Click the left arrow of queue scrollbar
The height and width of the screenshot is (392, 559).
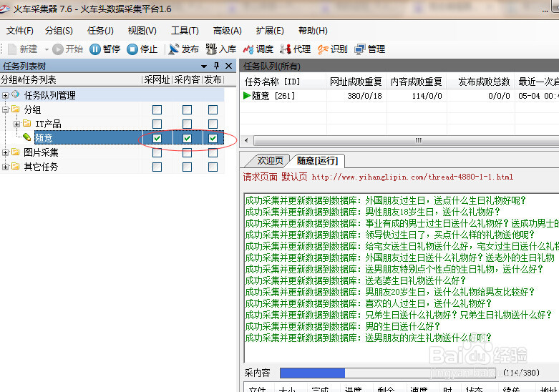(247, 140)
